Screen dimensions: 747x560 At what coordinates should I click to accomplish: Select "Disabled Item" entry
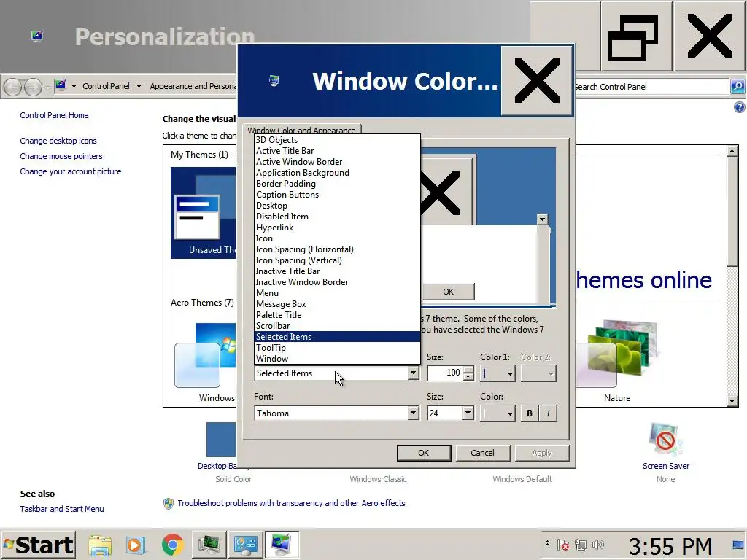click(x=337, y=217)
